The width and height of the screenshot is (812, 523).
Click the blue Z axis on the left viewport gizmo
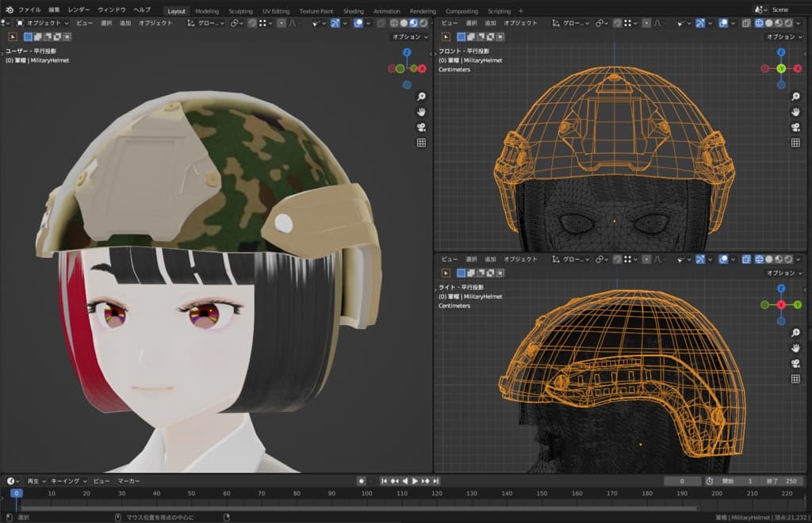[407, 53]
